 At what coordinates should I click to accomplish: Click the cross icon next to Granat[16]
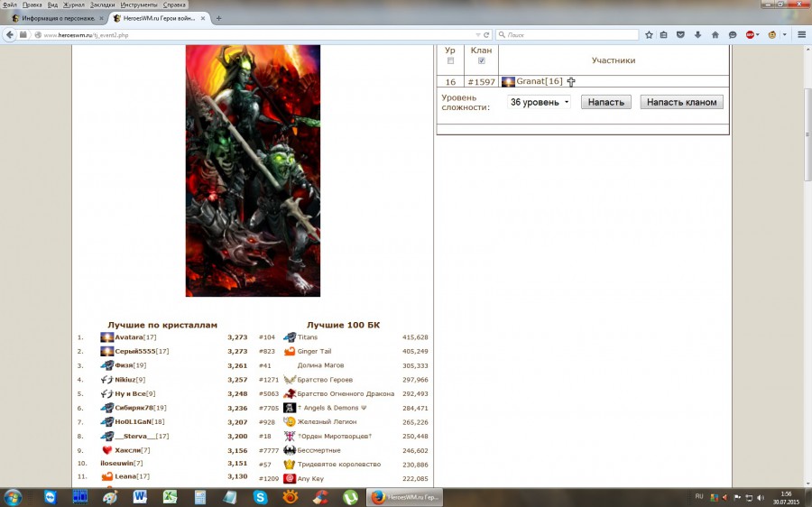tap(571, 81)
